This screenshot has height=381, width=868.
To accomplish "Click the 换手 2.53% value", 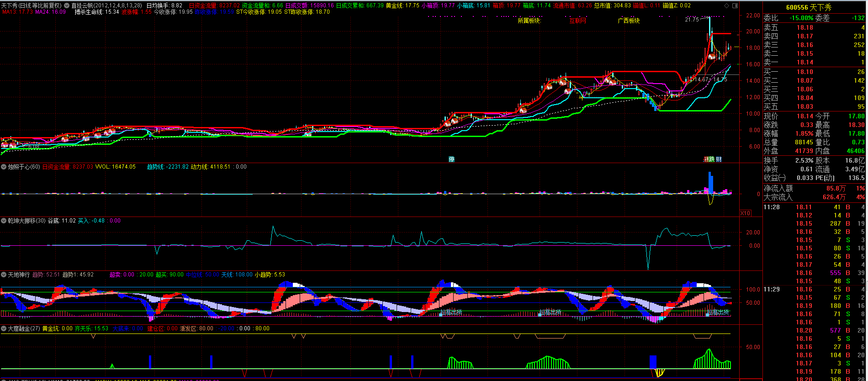I will tap(804, 160).
